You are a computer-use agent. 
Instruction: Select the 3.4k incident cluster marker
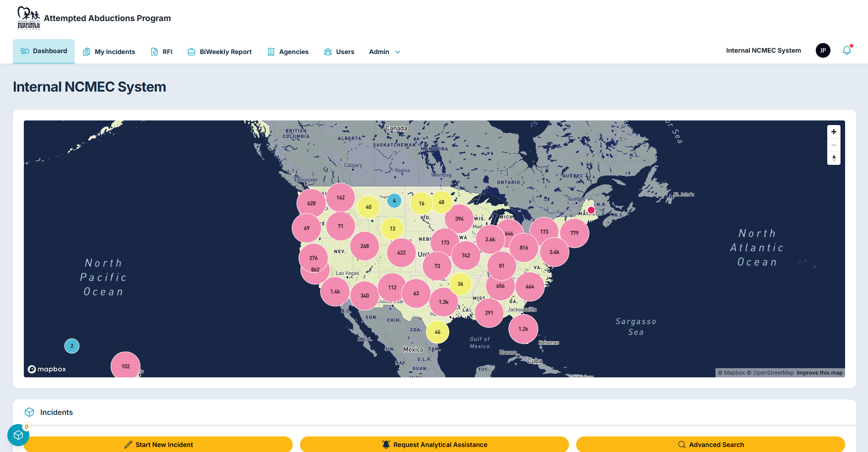pyautogui.click(x=554, y=252)
